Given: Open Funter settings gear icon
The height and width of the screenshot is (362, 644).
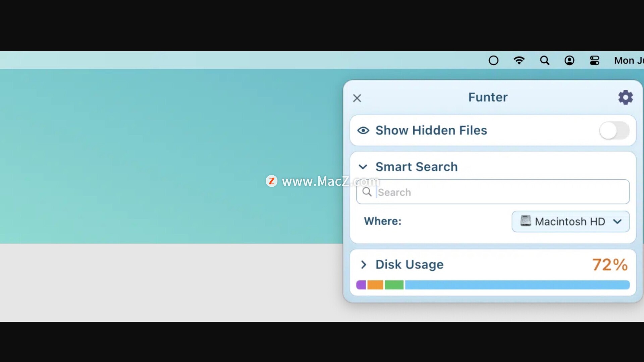Looking at the screenshot, I should click(x=625, y=97).
